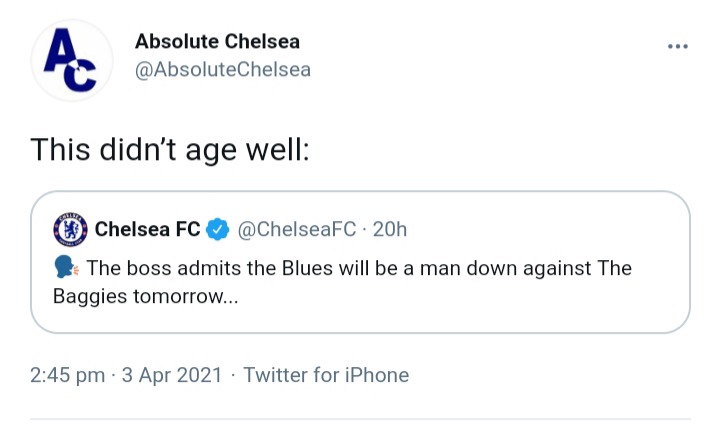Click "tomorrow..." at end of quoted tweet
This screenshot has height=424, width=720.
coord(186,297)
